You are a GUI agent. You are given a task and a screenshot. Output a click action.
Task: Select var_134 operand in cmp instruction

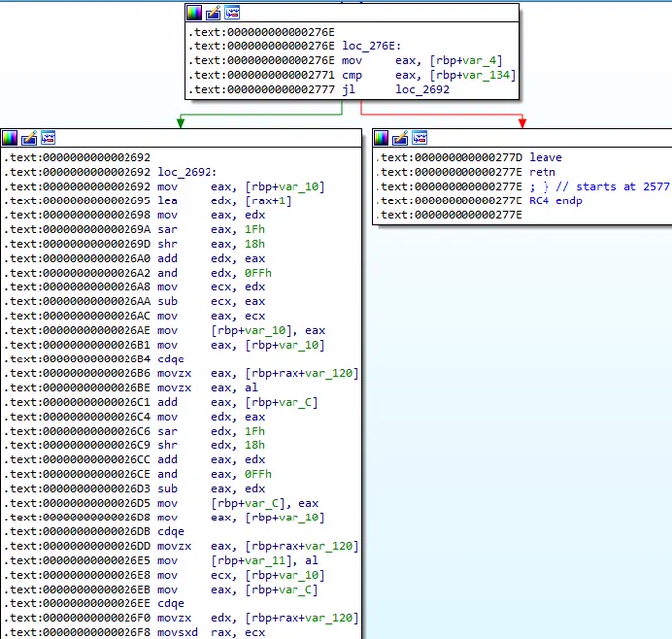point(487,75)
